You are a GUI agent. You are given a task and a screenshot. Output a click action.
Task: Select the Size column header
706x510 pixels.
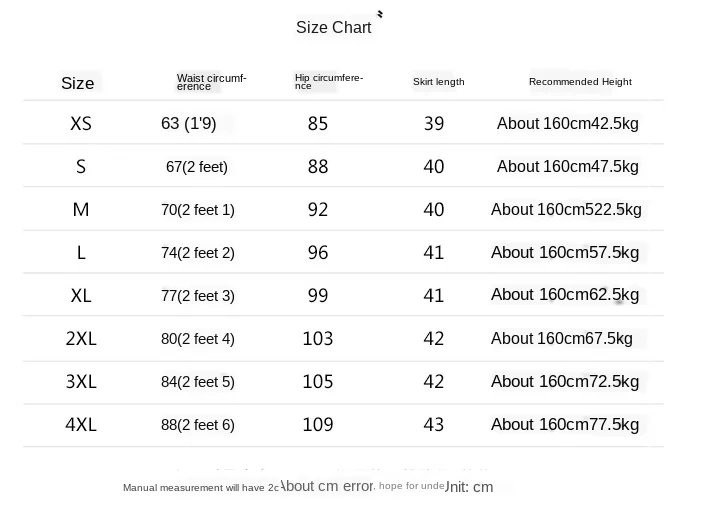click(77, 83)
